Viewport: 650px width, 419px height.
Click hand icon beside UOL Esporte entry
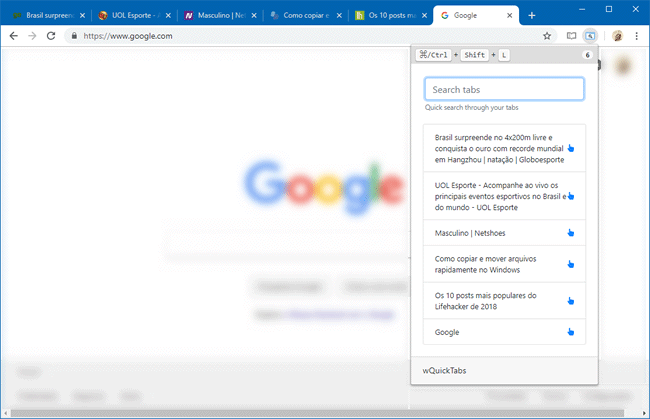click(571, 196)
